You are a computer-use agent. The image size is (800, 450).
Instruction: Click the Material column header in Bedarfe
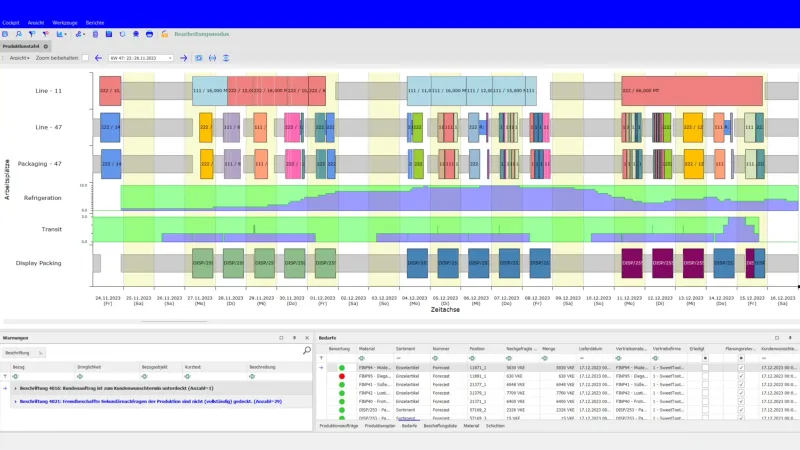pyautogui.click(x=367, y=349)
